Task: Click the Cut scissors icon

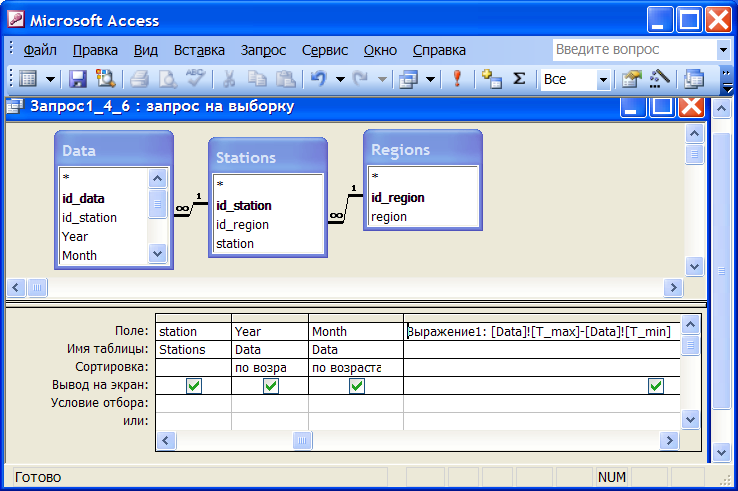Action: (229, 79)
